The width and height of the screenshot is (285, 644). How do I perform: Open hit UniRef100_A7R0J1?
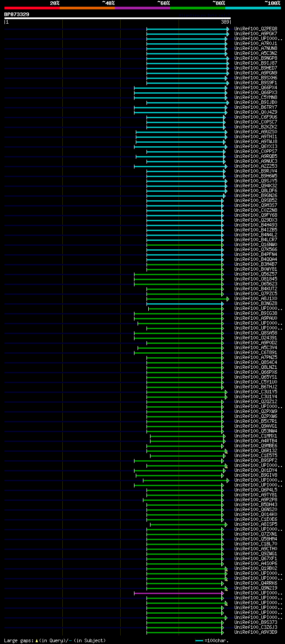(256, 43)
